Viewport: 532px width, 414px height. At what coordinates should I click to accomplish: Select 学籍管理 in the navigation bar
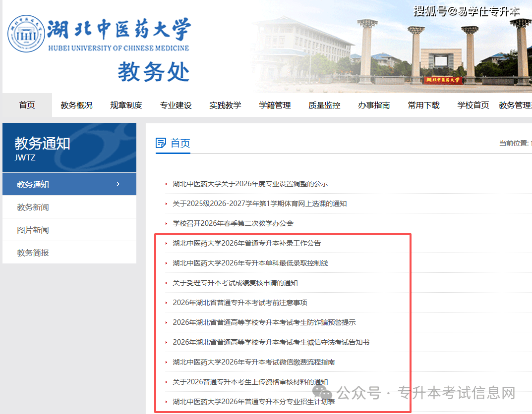[275, 105]
